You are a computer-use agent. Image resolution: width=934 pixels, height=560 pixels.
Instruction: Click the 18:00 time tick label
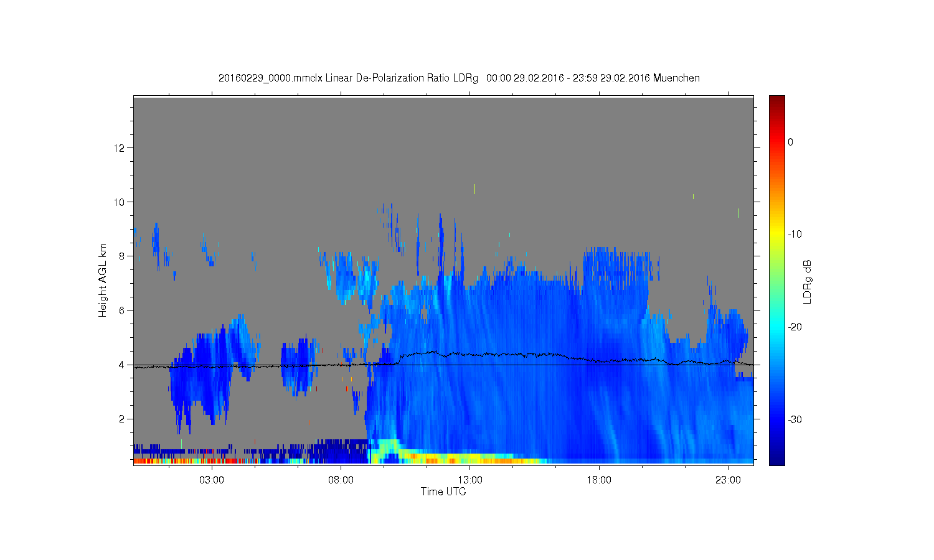[599, 480]
